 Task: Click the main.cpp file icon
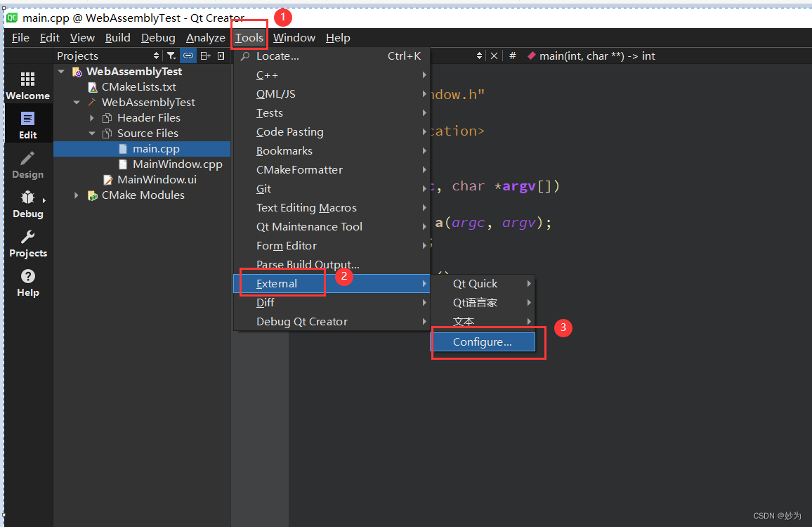pyautogui.click(x=123, y=149)
